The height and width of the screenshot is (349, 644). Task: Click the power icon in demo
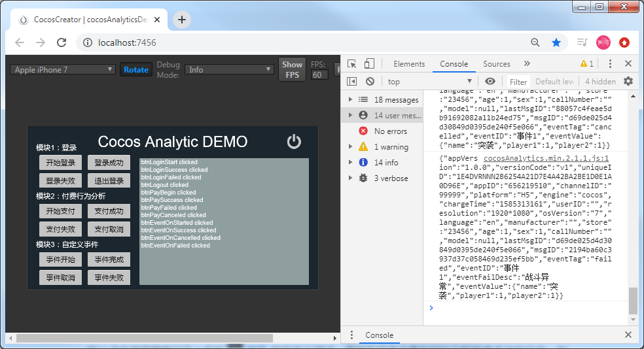click(294, 141)
